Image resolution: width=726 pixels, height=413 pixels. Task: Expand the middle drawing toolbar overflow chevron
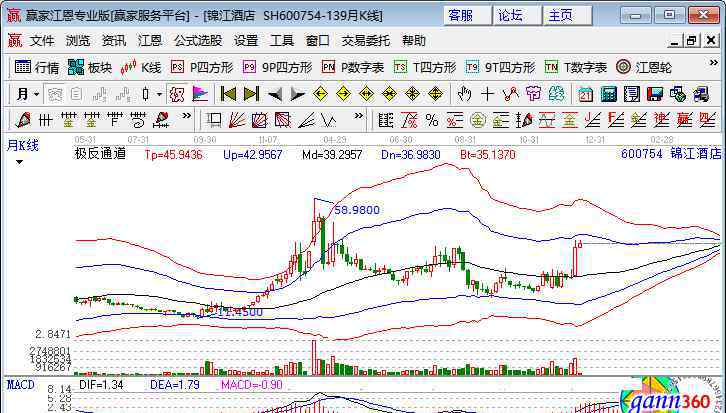[x=358, y=116]
